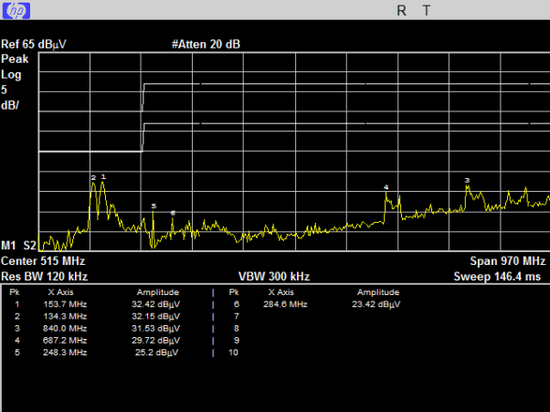Click the left 'X Axis' column header
This screenshot has width=550, height=412.
(61, 292)
